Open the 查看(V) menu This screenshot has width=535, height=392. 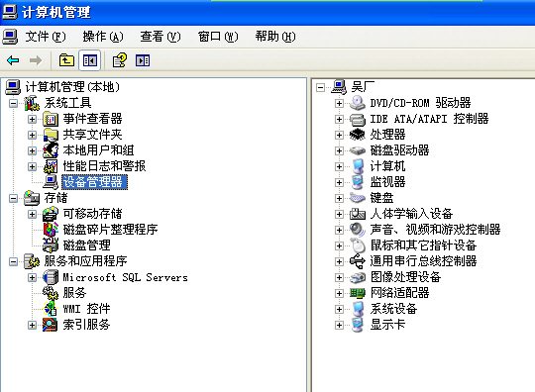(160, 37)
